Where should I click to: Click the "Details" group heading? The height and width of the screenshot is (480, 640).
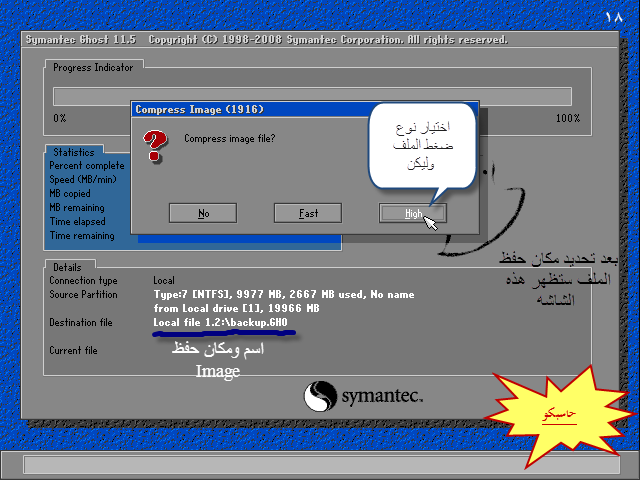coord(67,267)
